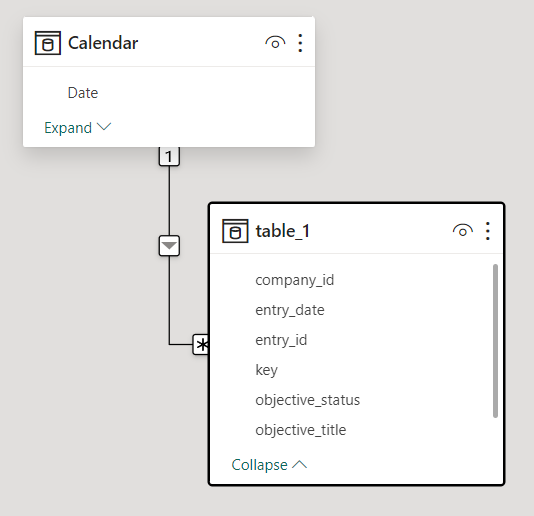This screenshot has height=516, width=534.
Task: Click the table_1 table icon
Action: pos(235,231)
